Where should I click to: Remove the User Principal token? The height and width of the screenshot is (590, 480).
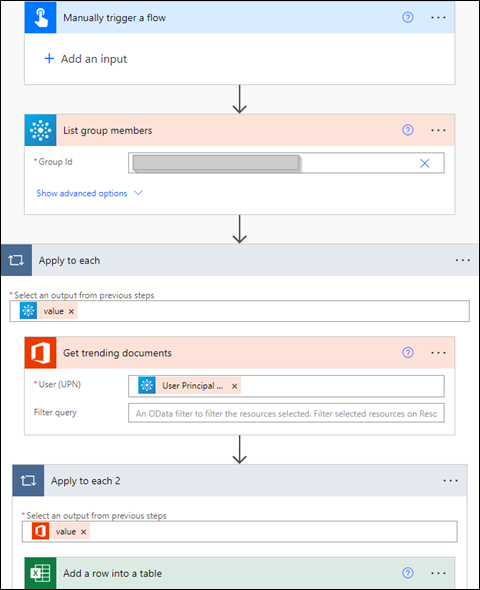point(234,386)
